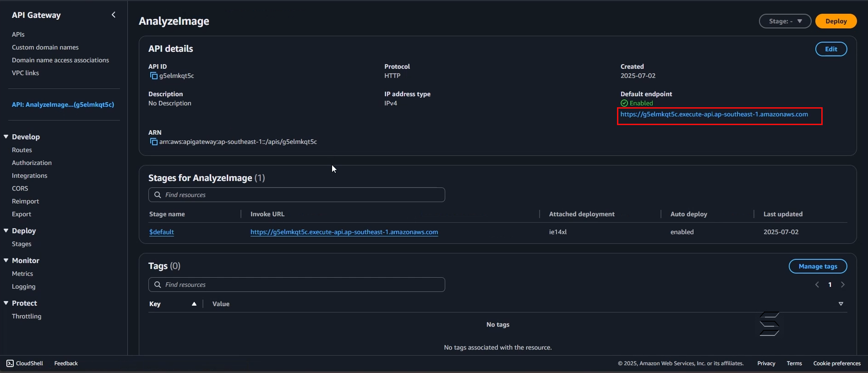Open Feedback in the footer
Image resolution: width=868 pixels, height=373 pixels.
(66, 363)
